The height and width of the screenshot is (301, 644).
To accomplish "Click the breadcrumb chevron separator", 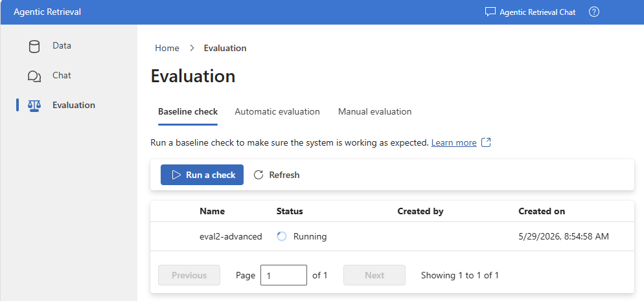I will [192, 48].
